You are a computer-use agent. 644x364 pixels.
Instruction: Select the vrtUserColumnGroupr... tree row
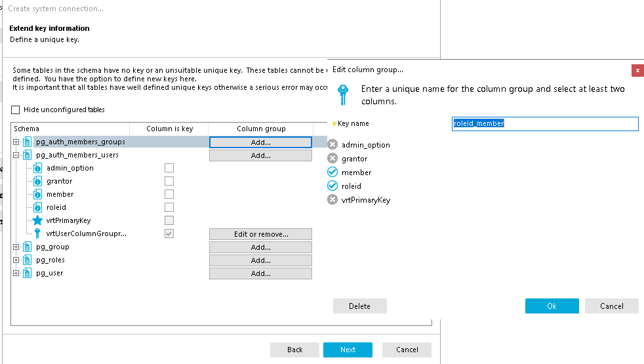pos(87,233)
